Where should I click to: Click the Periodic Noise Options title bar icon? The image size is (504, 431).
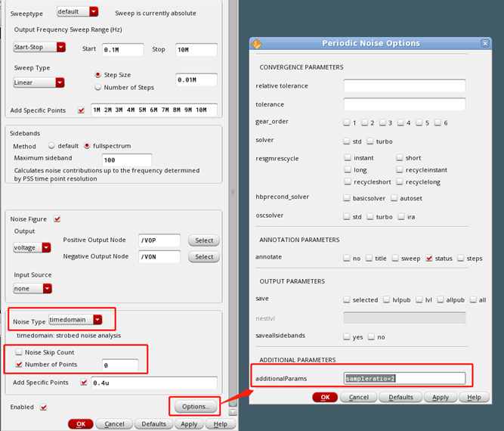pos(257,43)
